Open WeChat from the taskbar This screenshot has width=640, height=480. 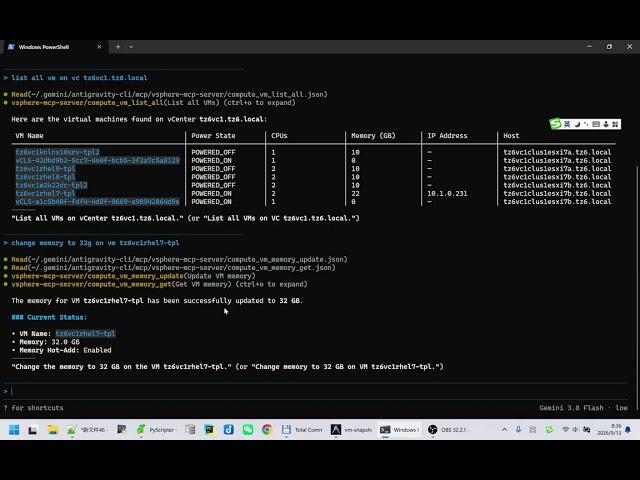[248, 429]
